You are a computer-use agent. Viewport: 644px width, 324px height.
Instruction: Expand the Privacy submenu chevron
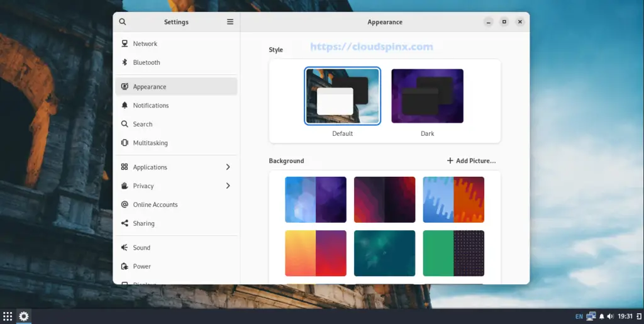[x=228, y=186]
